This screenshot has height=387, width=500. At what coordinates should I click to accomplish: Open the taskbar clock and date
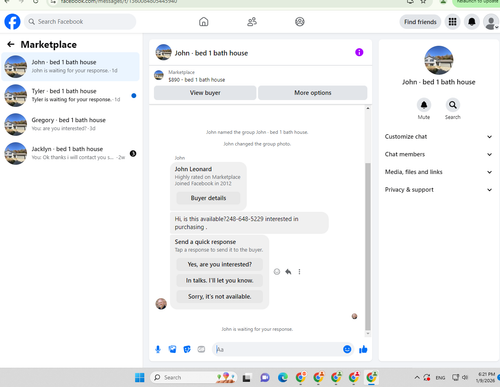point(485,377)
